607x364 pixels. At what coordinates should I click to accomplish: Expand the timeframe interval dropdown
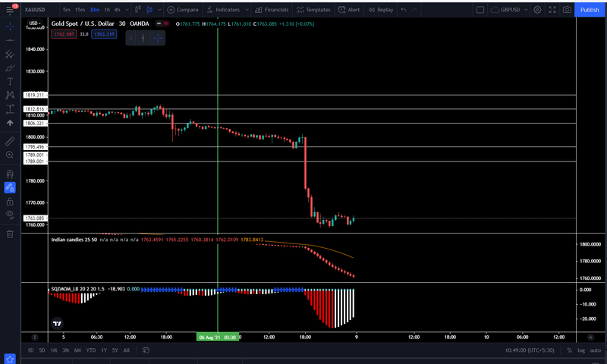[x=127, y=10]
